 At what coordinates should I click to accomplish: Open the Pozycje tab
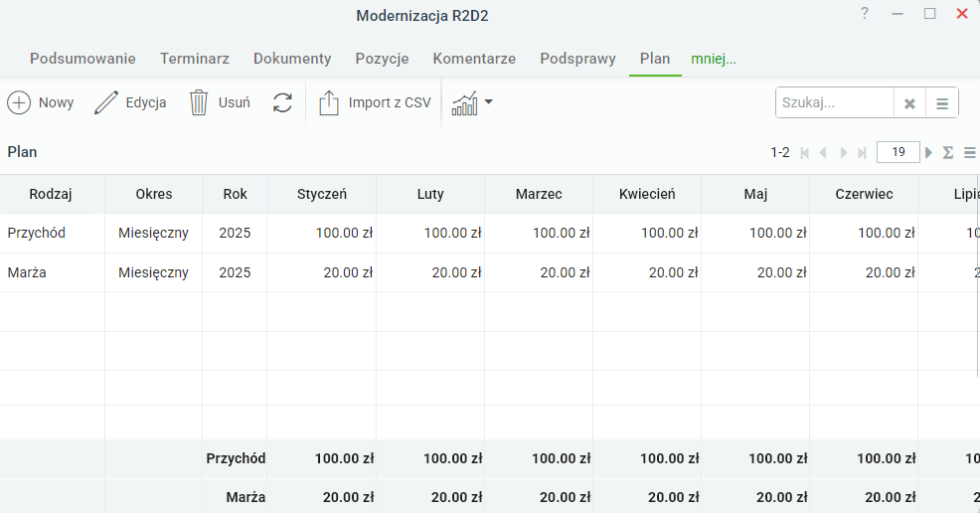pyautogui.click(x=382, y=59)
